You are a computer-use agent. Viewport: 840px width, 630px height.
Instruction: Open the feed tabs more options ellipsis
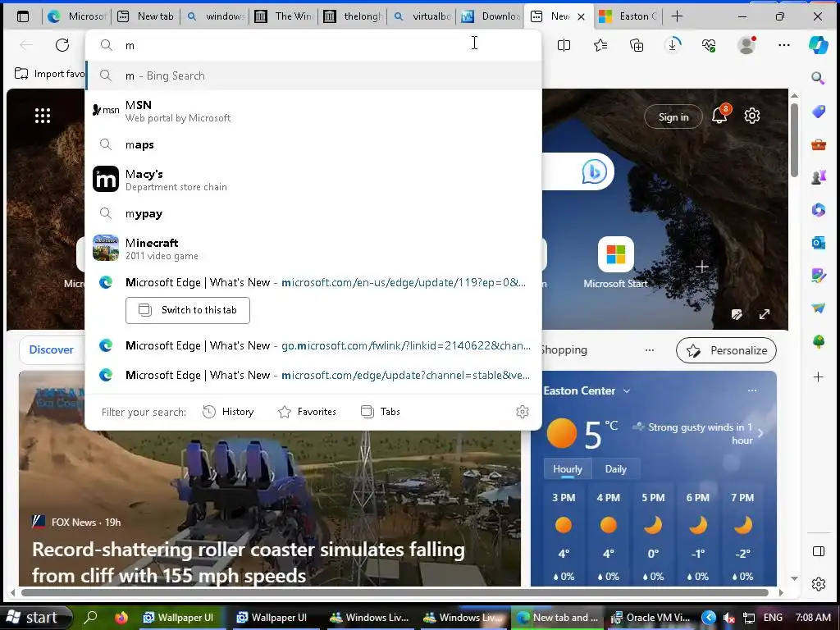pos(650,350)
